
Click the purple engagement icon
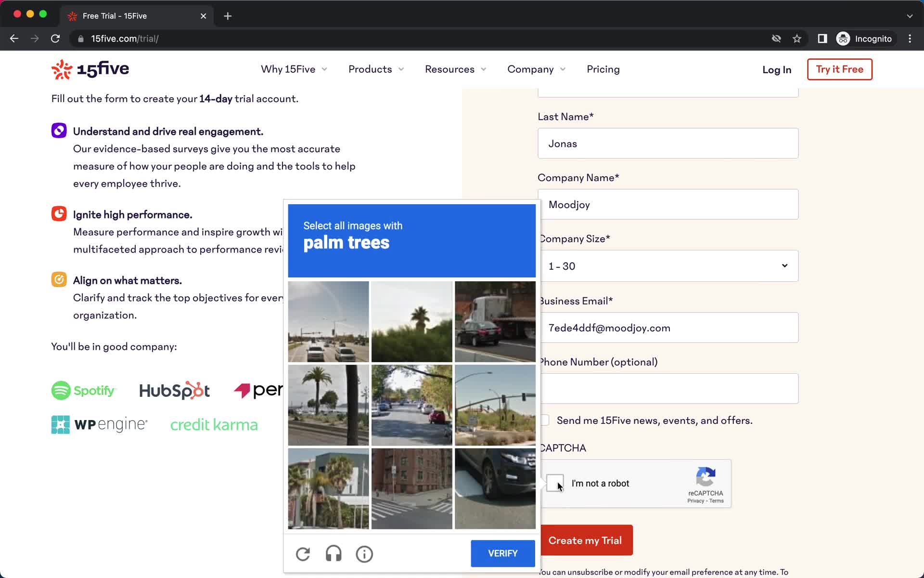pyautogui.click(x=59, y=131)
